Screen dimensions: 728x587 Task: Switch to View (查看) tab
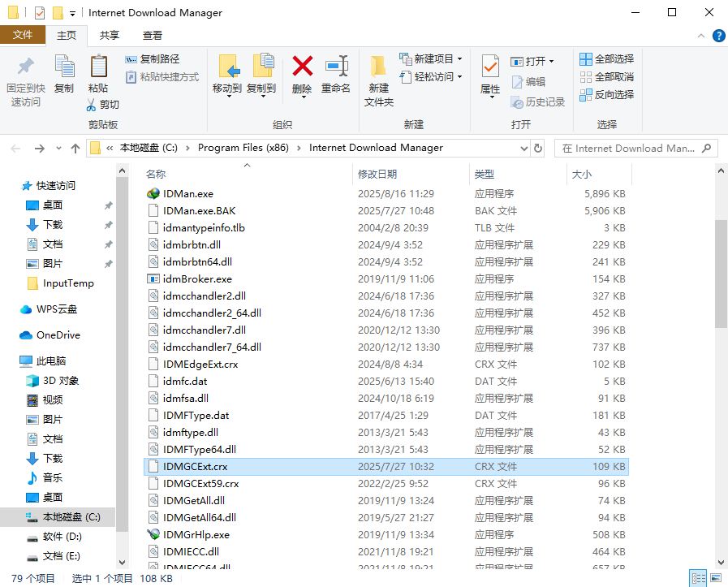[x=153, y=35]
